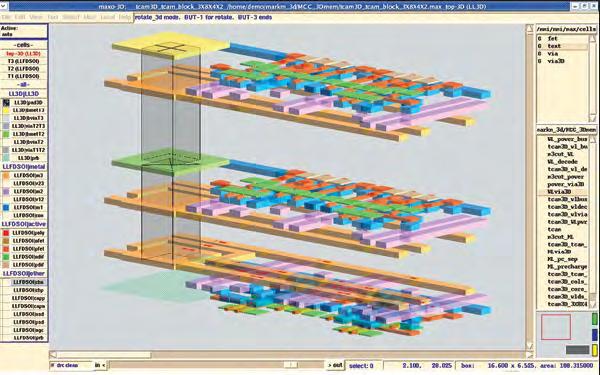Viewport: 600px width, 375px height.
Task: Click the red LLFDSOI|poly layer icon
Action: coord(6,233)
